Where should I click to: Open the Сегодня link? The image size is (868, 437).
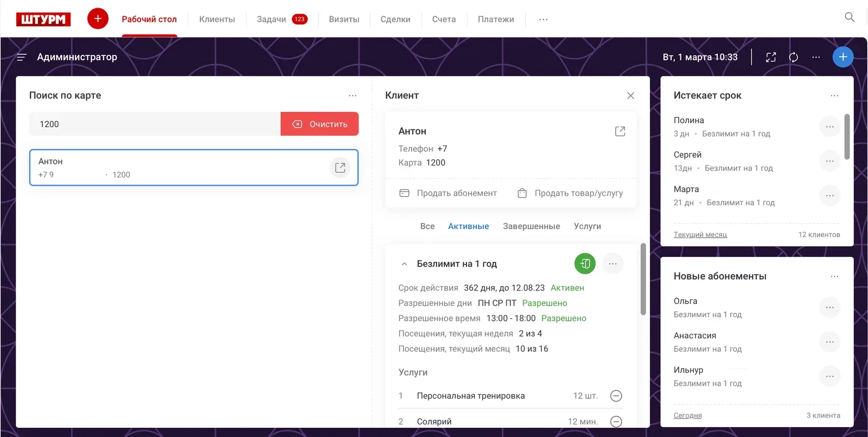[687, 415]
